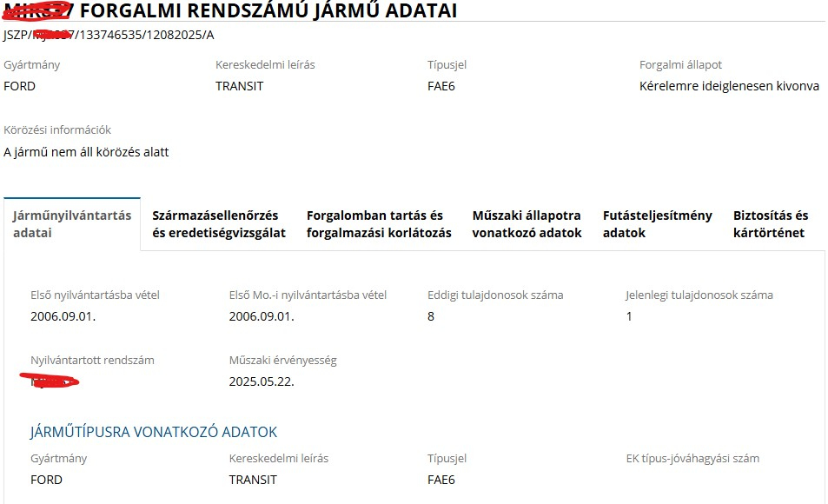828x504 pixels.
Task: Click the text A jármű nem áll körözés alatt
Action: 86,152
